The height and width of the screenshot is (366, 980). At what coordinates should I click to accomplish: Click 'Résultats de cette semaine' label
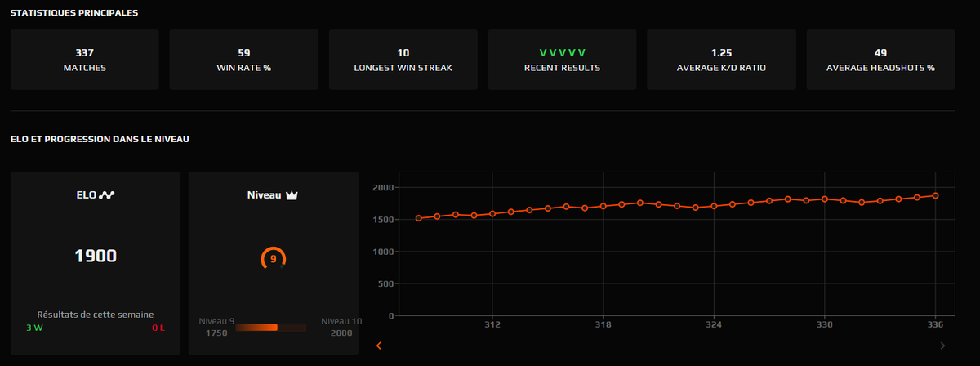point(96,315)
